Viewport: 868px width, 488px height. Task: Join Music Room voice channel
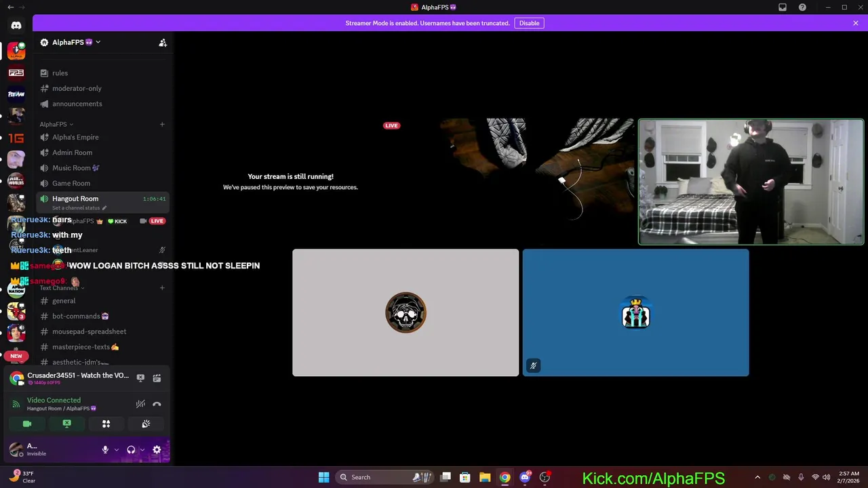[75, 168]
